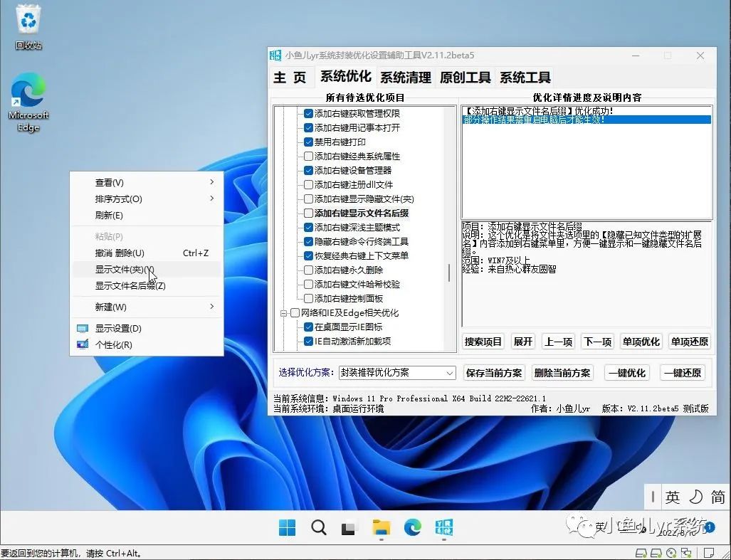Screen dimensions: 731x560
Task: Click the 显示设置 monitor icon in context menu
Action: 83,329
